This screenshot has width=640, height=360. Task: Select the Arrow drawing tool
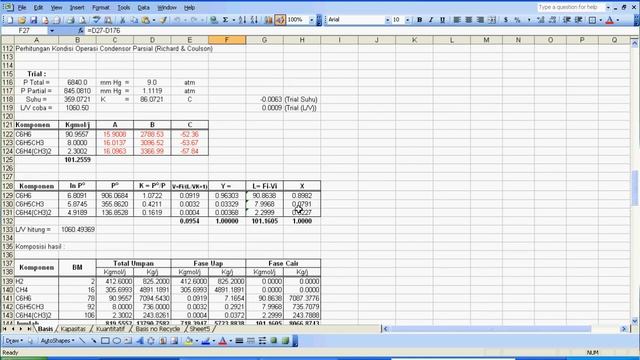(x=93, y=340)
